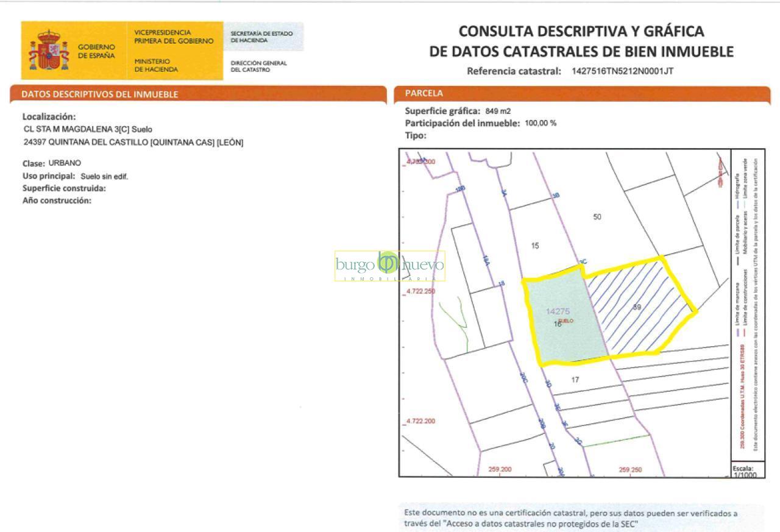This screenshot has height=532, width=780.
Task: Click Vicepresidencia Primera del Gobierno label
Action: tap(174, 37)
